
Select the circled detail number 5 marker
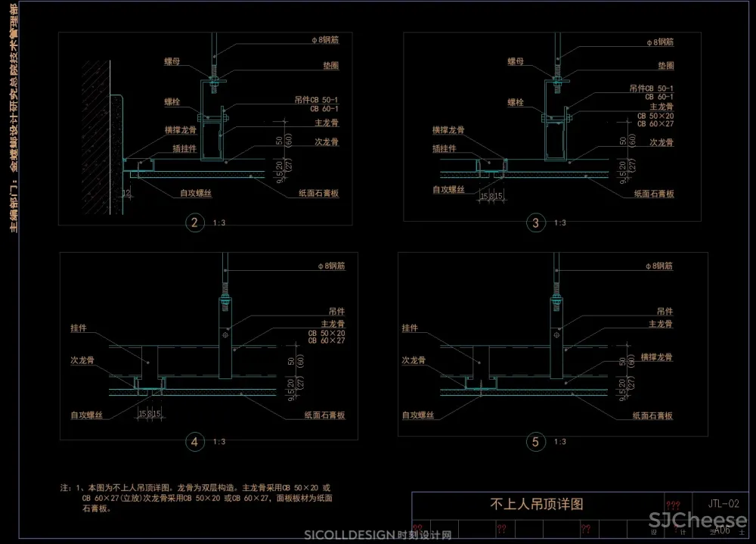coord(536,442)
